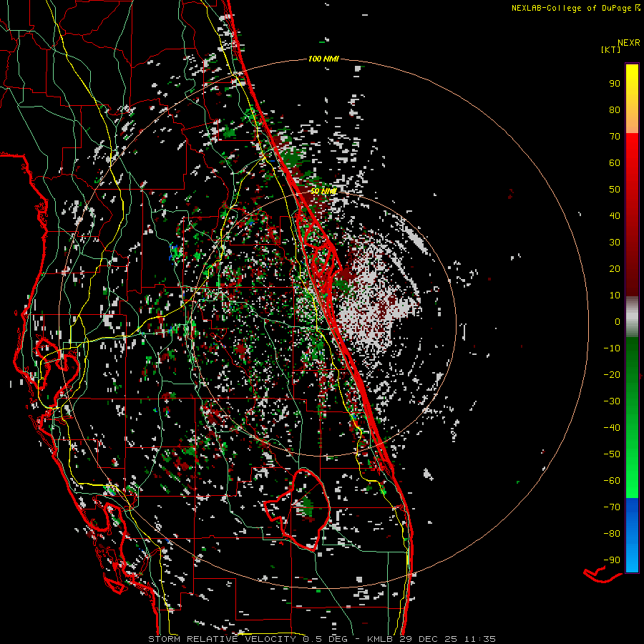Click the [KT] units label

[x=611, y=49]
